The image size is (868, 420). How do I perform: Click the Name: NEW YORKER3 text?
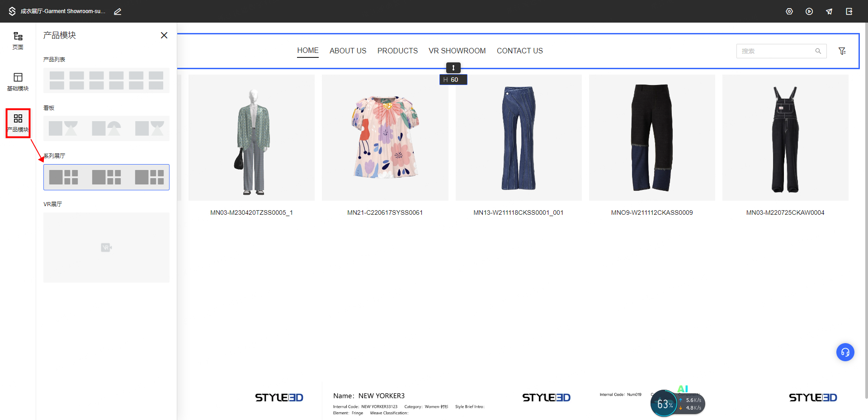[369, 396]
